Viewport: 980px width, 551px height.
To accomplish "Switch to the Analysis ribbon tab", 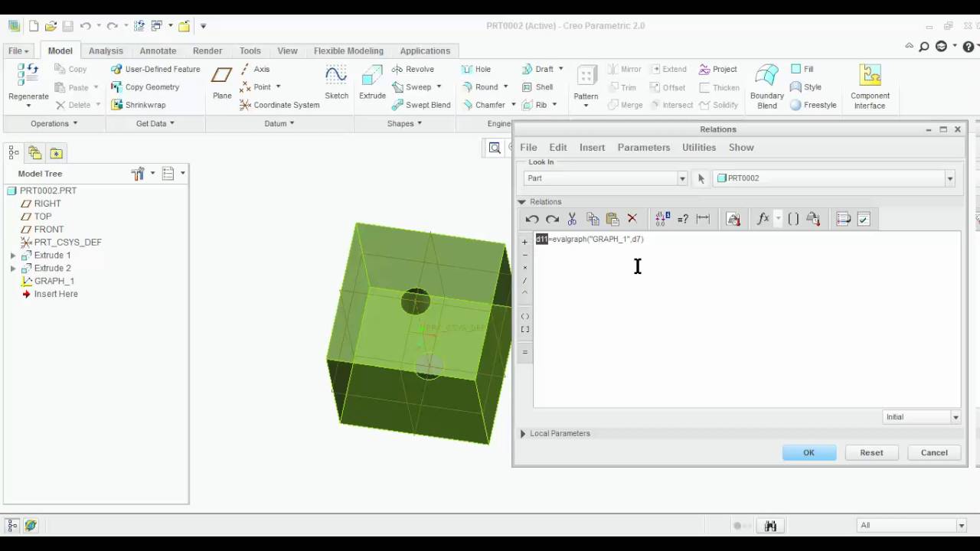I will [x=106, y=51].
